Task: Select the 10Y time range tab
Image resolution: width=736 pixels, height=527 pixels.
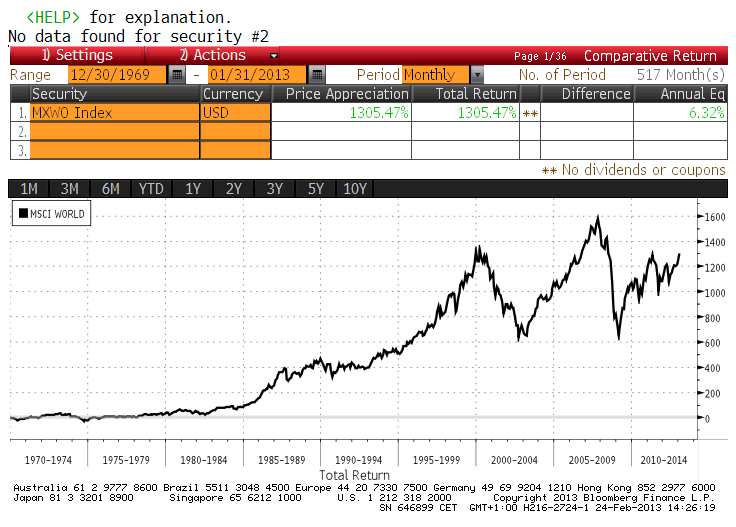Action: pos(355,189)
